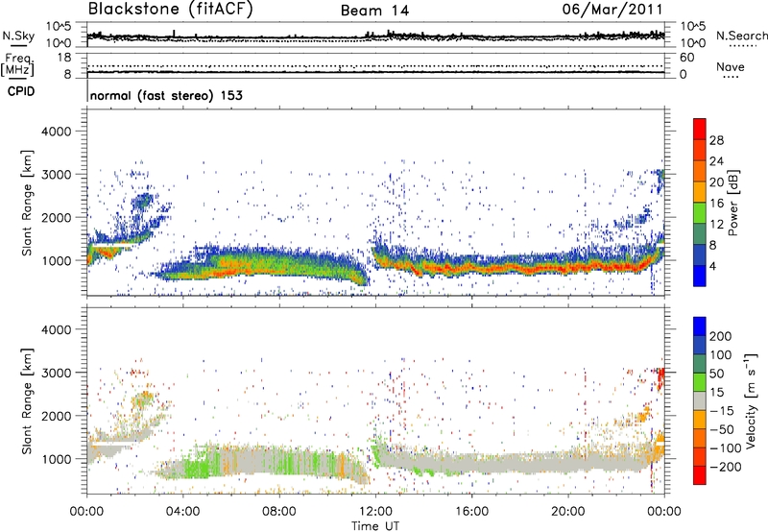Image resolution: width=768 pixels, height=532 pixels.
Task: Click the "16" value on the power colorbar
Action: click(716, 204)
